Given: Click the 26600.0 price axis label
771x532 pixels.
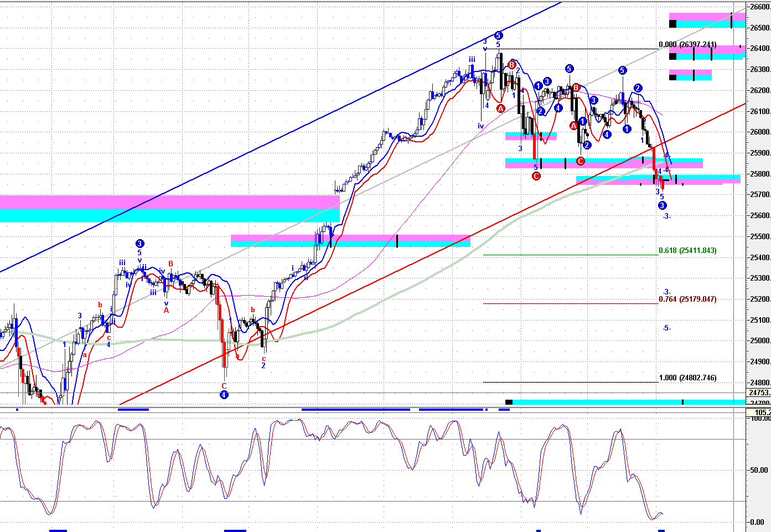Looking at the screenshot, I should tap(759, 7).
